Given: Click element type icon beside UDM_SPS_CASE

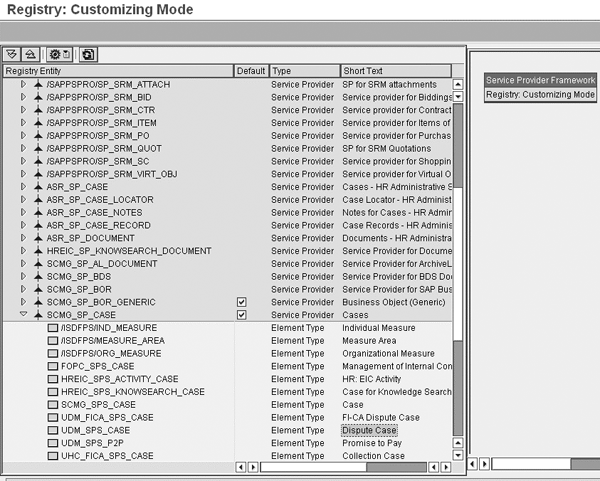Looking at the screenshot, I should coord(53,430).
